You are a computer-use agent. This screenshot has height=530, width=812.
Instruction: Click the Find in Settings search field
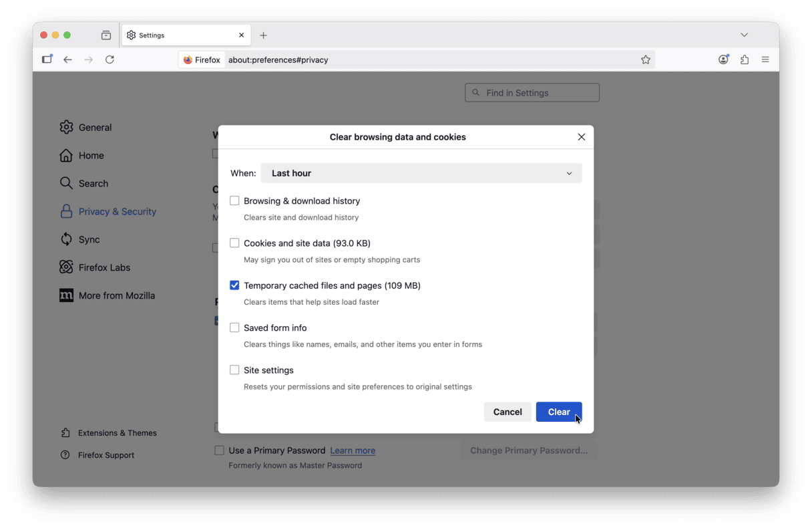point(532,92)
